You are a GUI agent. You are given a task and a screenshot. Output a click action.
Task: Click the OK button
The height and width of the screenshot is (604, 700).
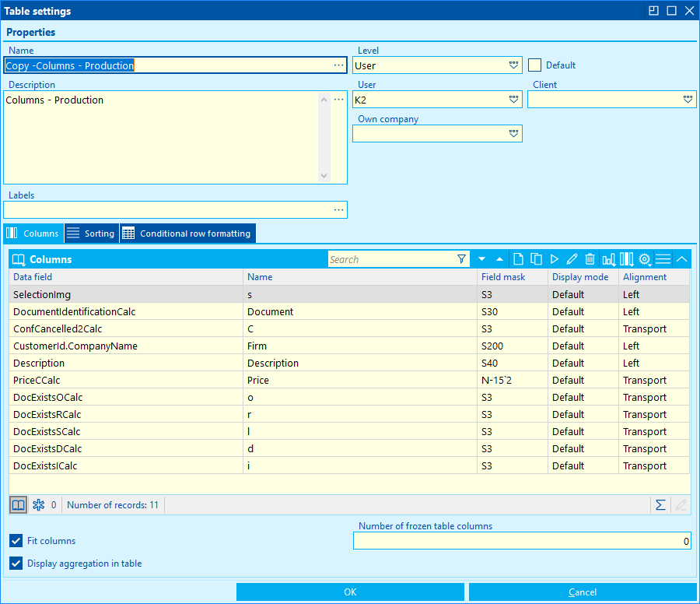click(350, 592)
